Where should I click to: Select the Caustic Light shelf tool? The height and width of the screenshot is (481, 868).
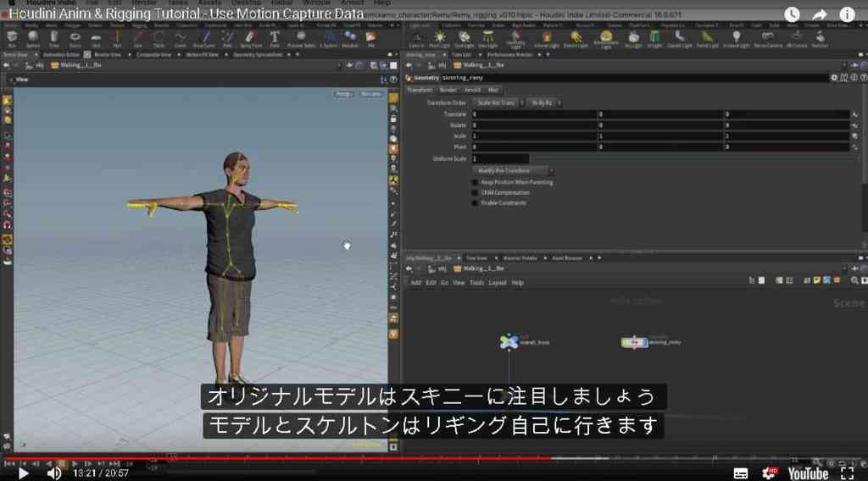point(679,39)
